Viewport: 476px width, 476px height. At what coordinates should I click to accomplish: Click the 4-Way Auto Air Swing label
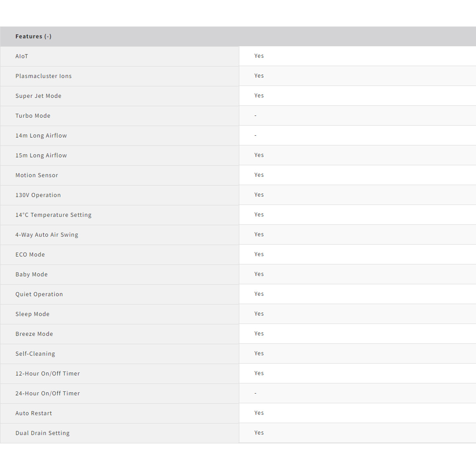tap(47, 235)
